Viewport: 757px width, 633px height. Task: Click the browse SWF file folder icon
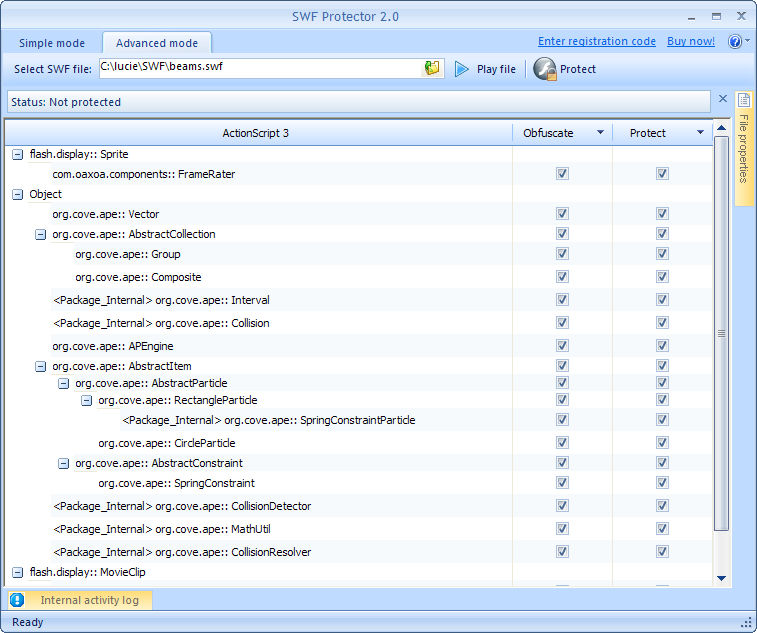pyautogui.click(x=432, y=68)
